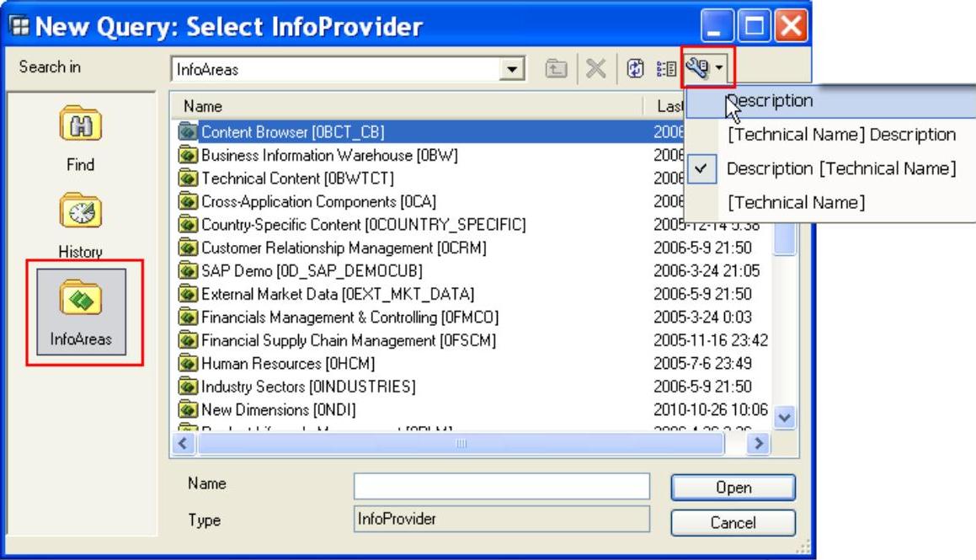Click the horizontal scrollbar right arrow
976x560 pixels.
pos(759,444)
